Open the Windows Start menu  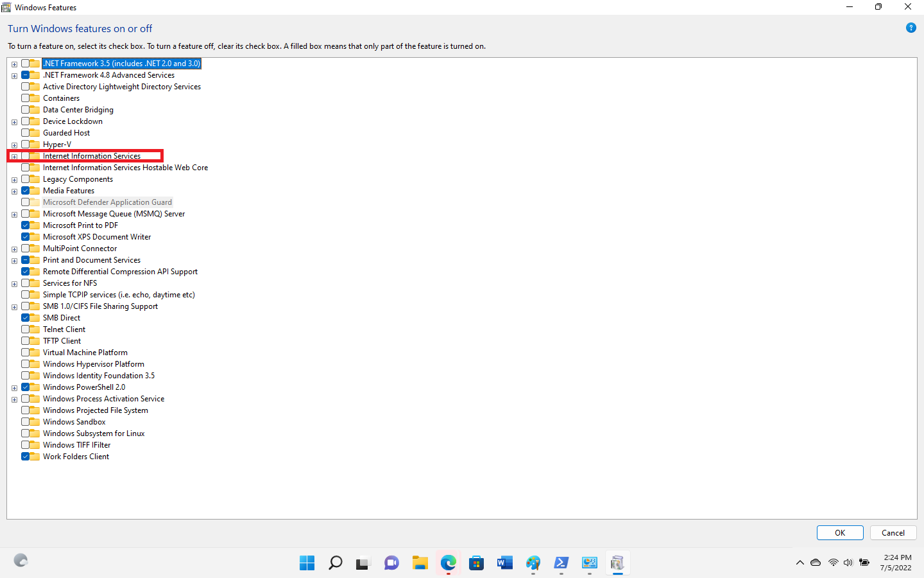click(x=307, y=563)
